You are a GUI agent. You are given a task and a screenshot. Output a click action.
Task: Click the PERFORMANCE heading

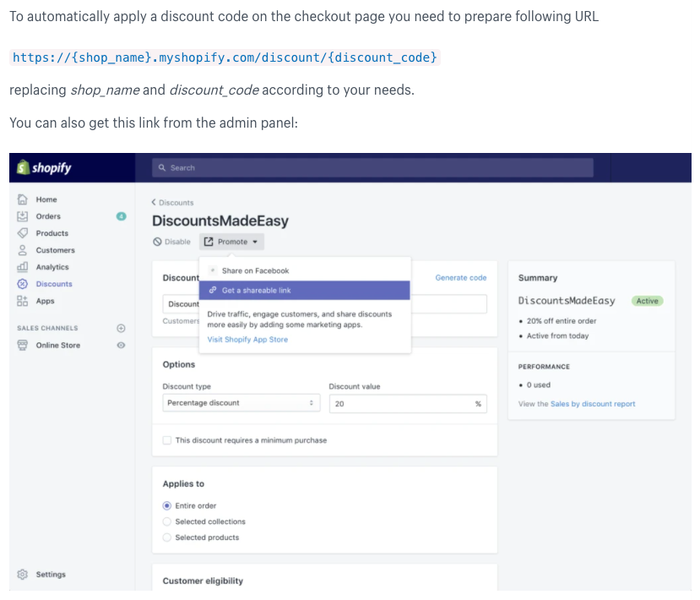(x=544, y=367)
